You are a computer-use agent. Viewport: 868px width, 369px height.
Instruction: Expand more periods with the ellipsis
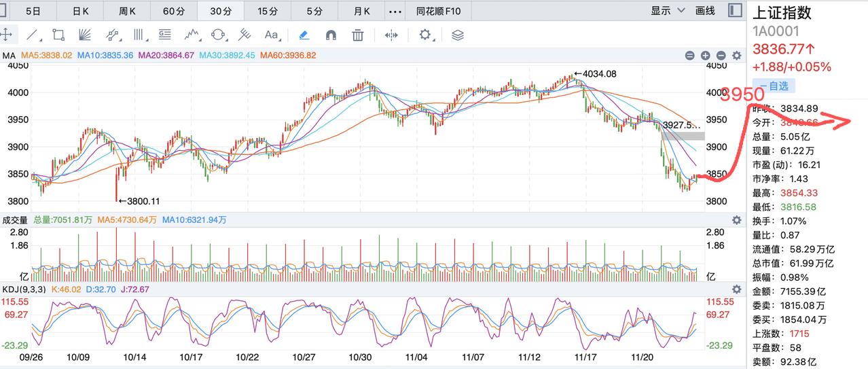pyautogui.click(x=395, y=12)
